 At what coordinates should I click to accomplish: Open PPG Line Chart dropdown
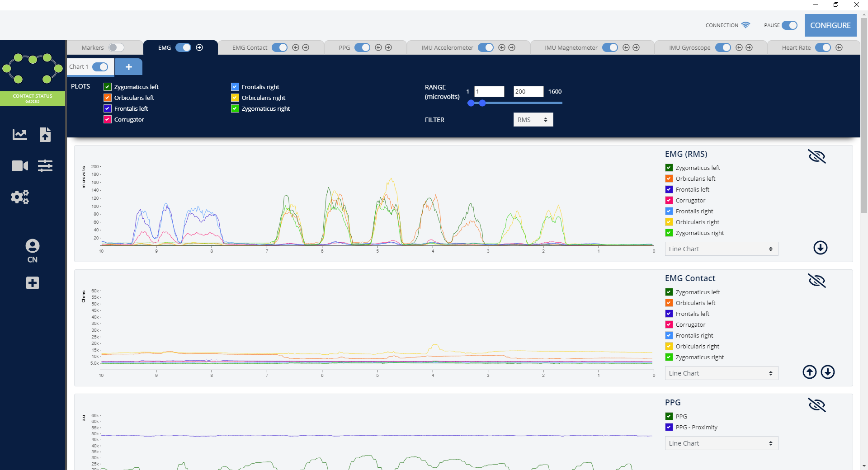coord(722,443)
